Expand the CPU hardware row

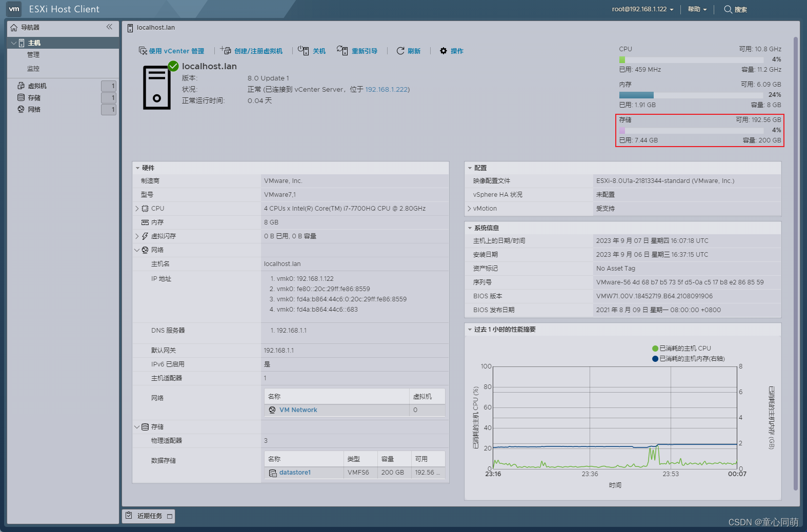pos(137,209)
